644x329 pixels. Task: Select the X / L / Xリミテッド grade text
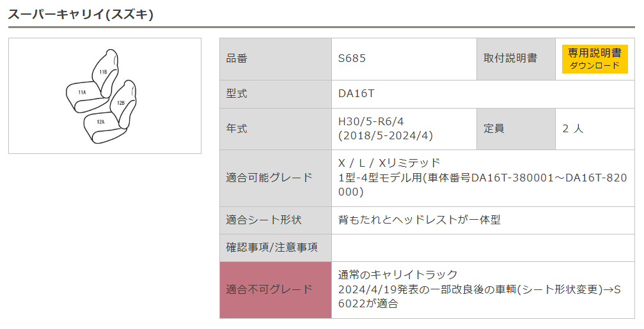389,163
